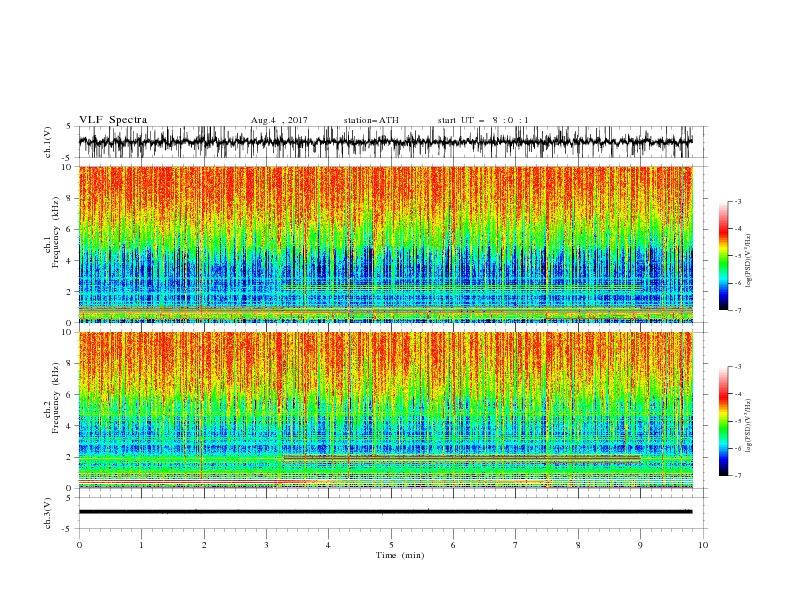Click the time axis tick label '5'
Screen dimensions: 792x612
click(x=391, y=545)
